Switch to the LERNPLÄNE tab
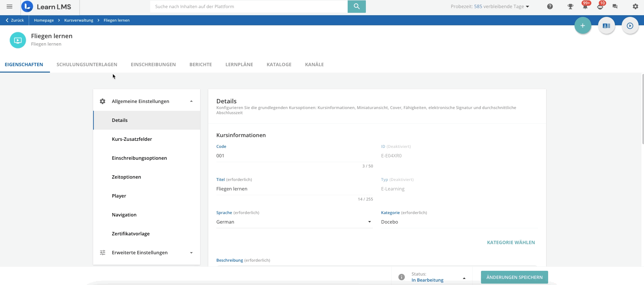The width and height of the screenshot is (644, 285). [239, 64]
